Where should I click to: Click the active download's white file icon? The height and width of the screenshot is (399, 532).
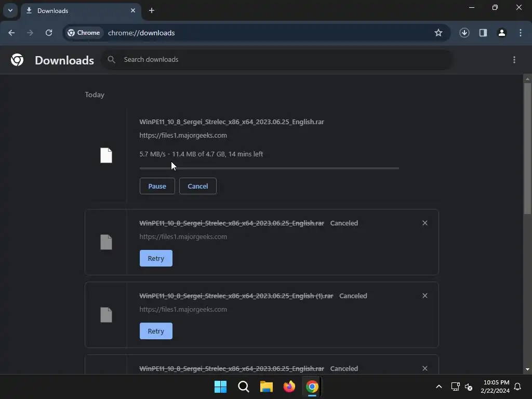point(106,155)
